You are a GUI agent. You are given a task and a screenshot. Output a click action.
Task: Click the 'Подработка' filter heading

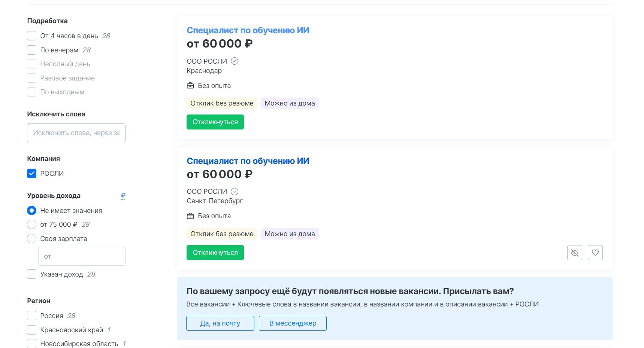[x=47, y=21]
